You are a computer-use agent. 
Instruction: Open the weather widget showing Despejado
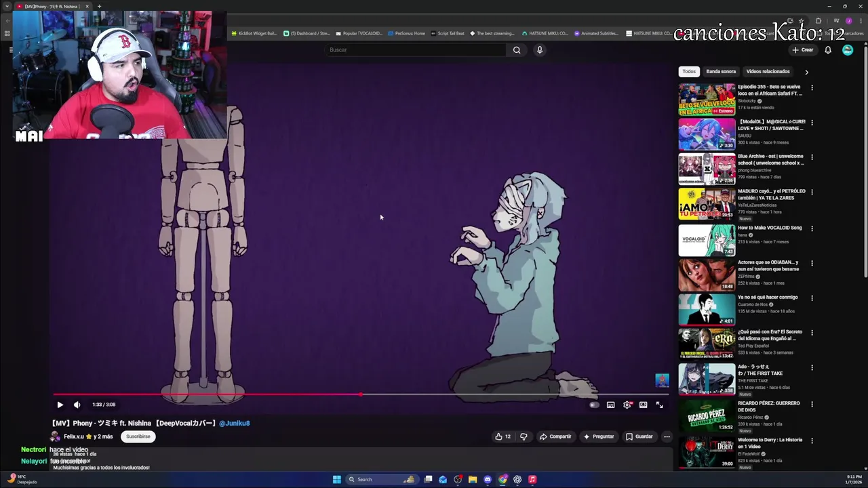click(x=22, y=479)
